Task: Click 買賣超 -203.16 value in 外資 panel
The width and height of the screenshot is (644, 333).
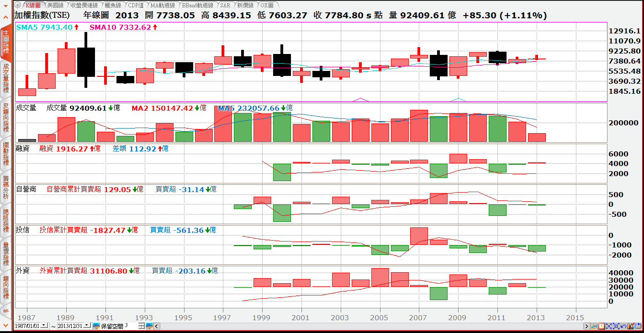Action: click(x=179, y=271)
